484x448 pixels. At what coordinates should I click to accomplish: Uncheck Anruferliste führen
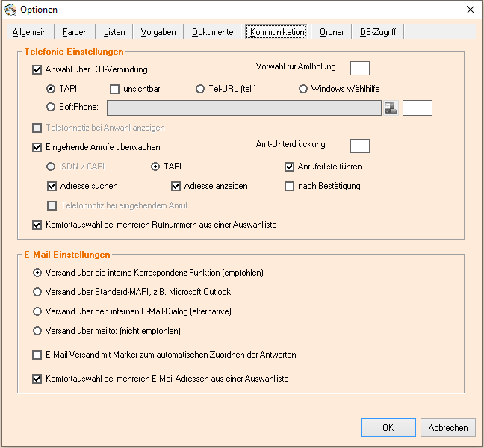[290, 167]
